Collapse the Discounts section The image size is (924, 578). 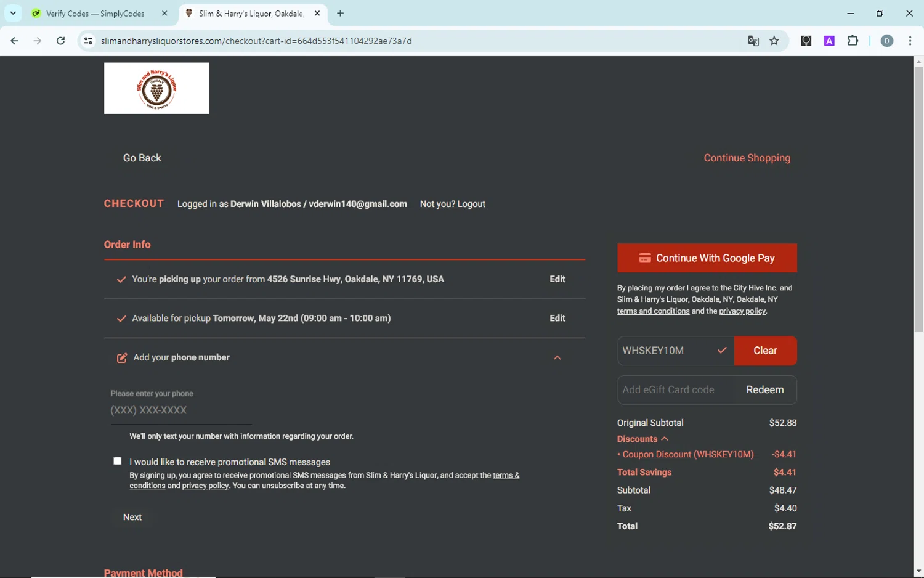click(x=642, y=439)
